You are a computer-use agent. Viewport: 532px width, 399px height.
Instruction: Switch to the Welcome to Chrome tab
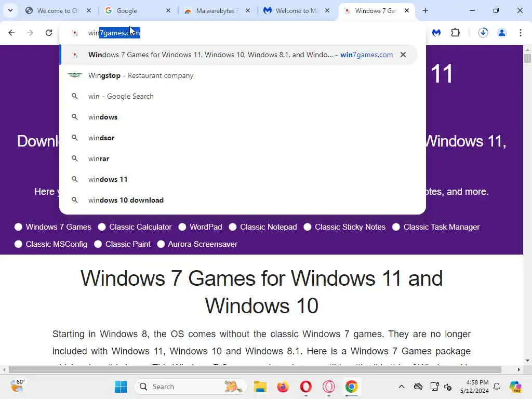point(58,10)
